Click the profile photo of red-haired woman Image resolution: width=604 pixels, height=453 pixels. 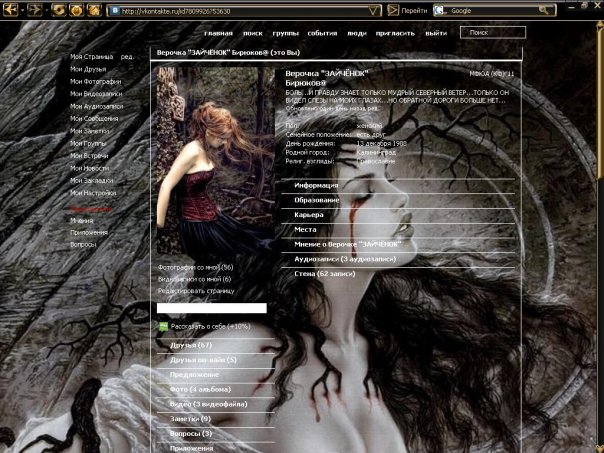216,161
